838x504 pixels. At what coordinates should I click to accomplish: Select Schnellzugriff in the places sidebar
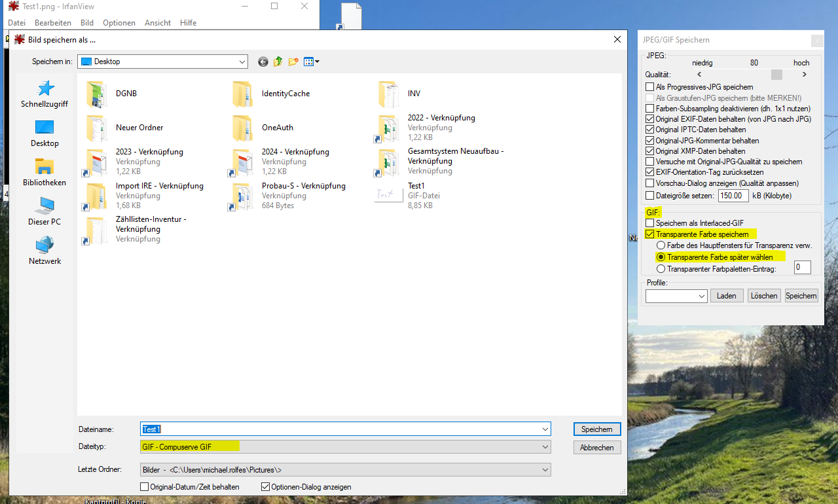45,94
